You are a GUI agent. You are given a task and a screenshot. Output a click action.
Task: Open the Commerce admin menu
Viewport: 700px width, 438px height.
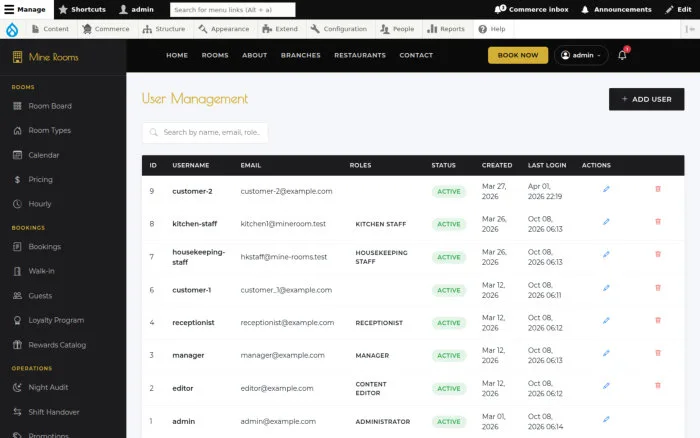[x=106, y=29]
